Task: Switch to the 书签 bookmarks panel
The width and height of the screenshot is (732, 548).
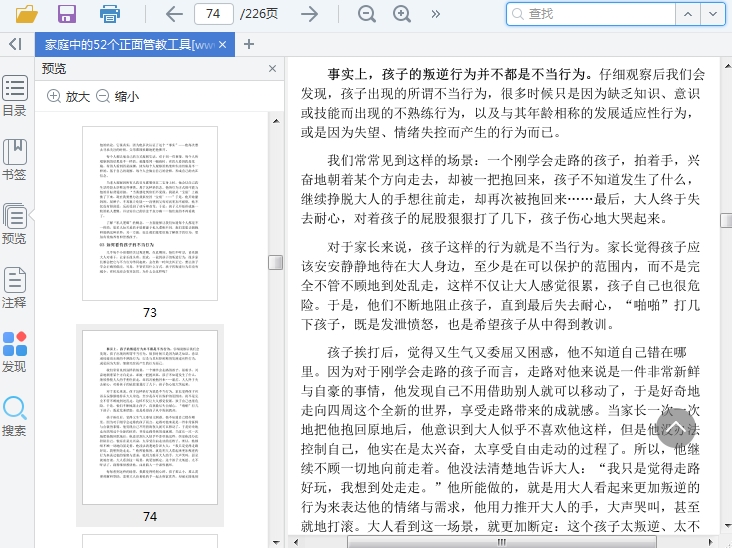Action: (14, 160)
